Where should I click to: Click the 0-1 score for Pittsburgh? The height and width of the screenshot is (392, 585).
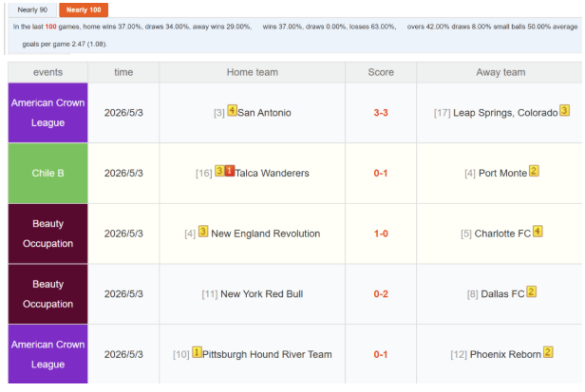[x=381, y=354]
